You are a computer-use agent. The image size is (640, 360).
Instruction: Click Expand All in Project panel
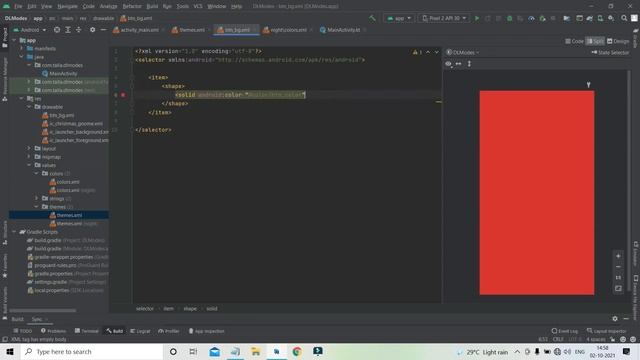point(68,30)
